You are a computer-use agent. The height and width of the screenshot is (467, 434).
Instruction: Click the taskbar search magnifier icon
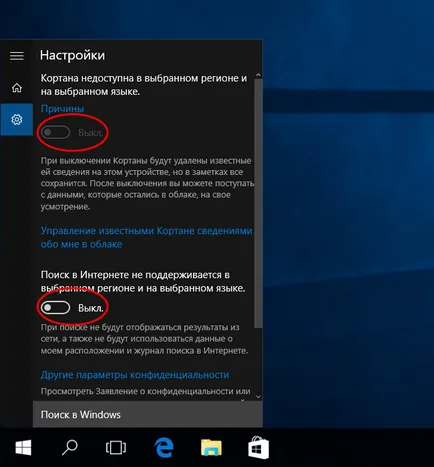click(x=70, y=447)
